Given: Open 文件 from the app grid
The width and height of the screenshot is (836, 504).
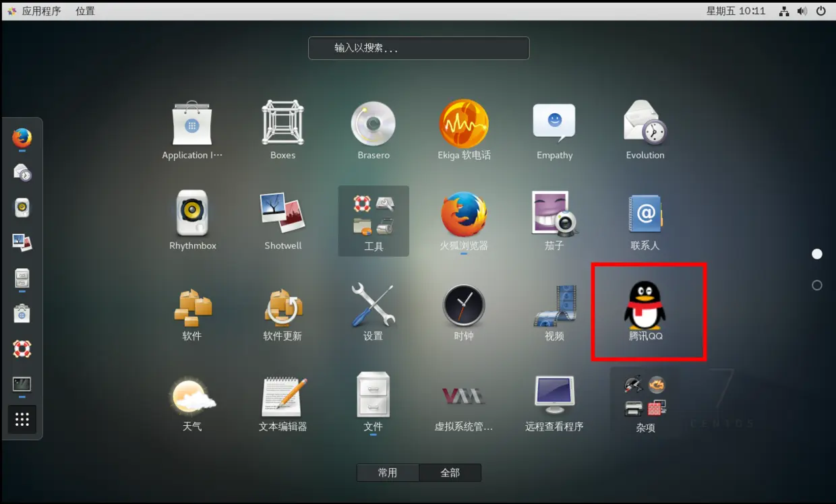Looking at the screenshot, I should (x=374, y=402).
